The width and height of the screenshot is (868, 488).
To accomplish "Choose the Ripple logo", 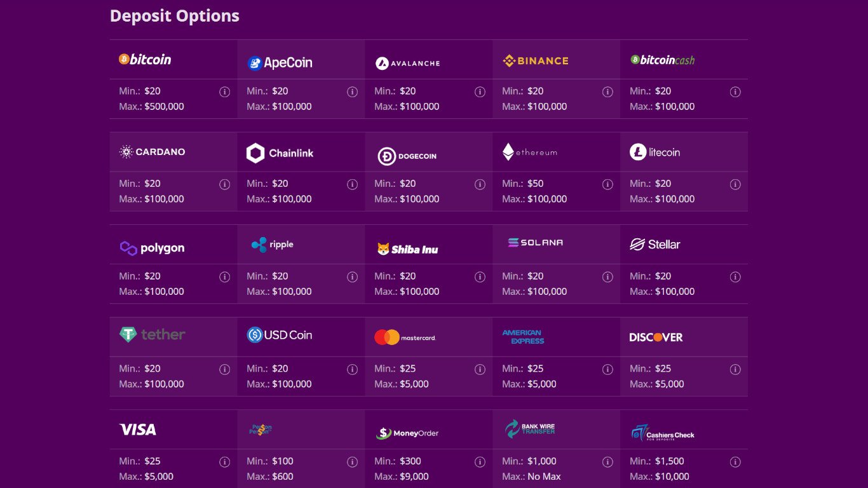I will 272,245.
